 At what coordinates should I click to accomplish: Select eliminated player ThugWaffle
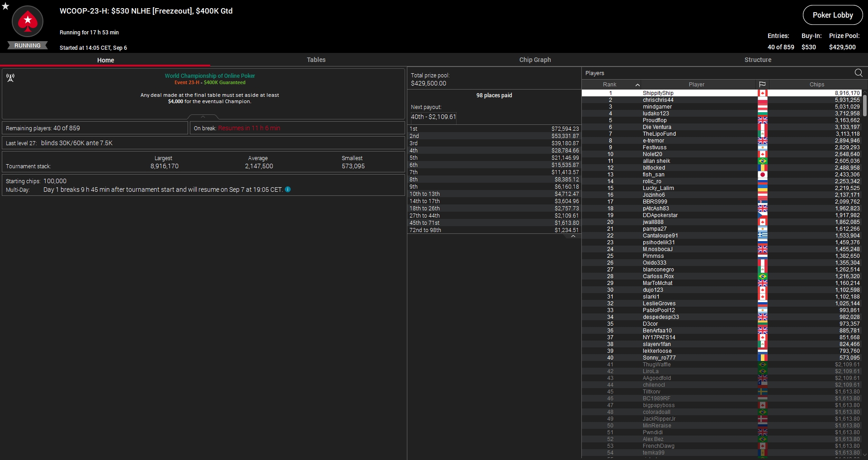[722, 365]
